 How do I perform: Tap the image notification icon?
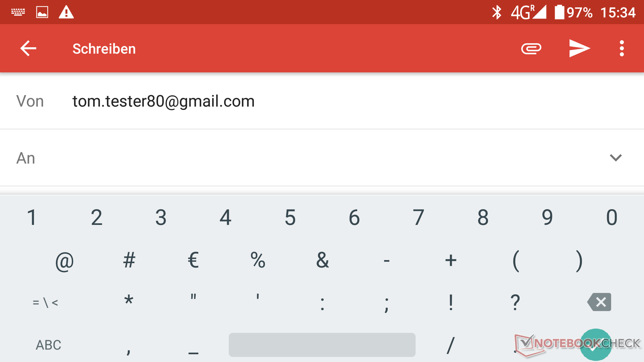pos(42,12)
